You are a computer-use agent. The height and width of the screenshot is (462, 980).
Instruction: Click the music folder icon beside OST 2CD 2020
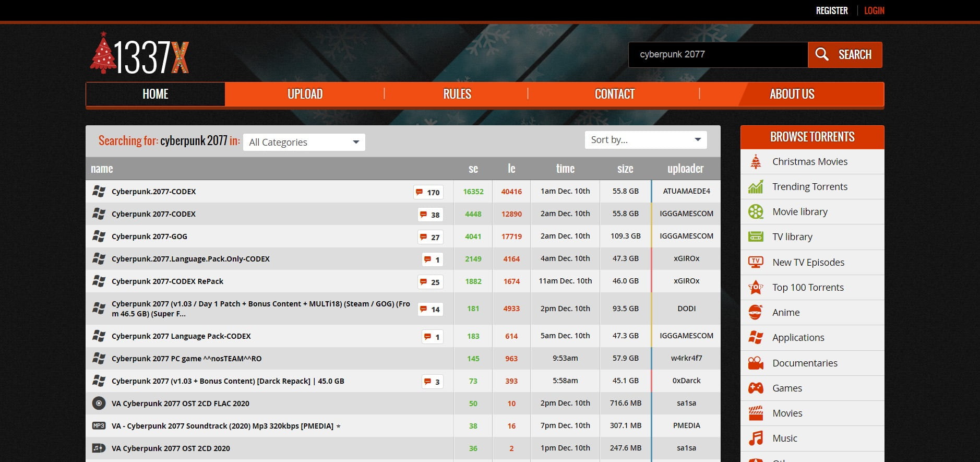(99, 448)
